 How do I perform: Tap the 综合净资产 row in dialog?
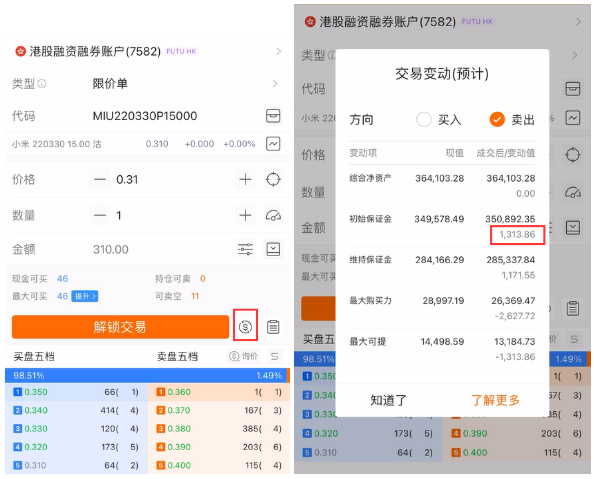442,186
